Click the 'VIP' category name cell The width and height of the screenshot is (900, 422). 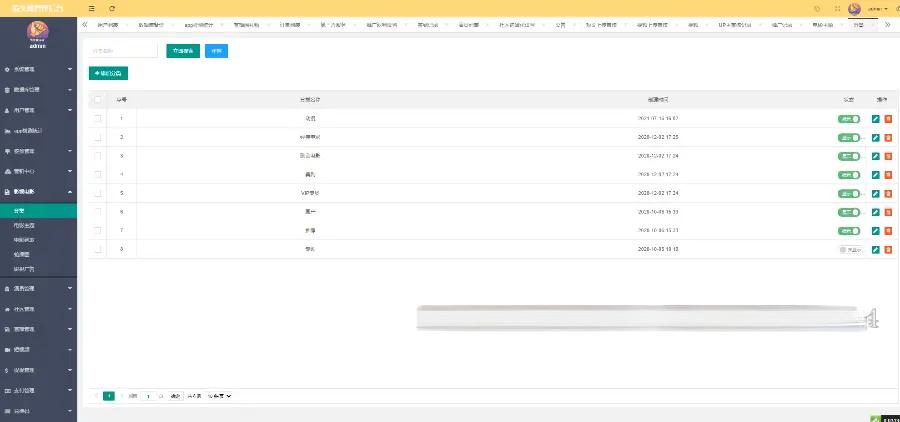pyautogui.click(x=310, y=193)
